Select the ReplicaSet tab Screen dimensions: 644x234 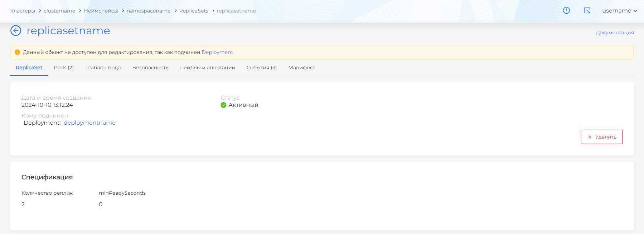coord(29,68)
